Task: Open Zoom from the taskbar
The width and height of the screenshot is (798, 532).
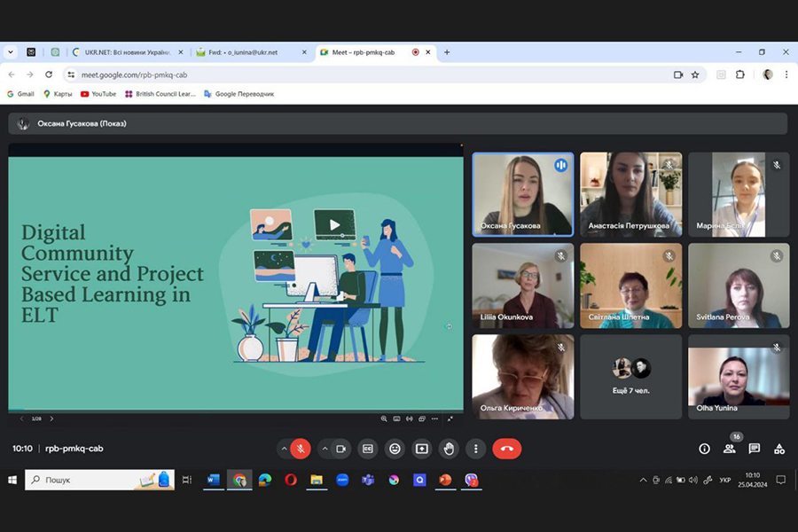Action: [342, 480]
